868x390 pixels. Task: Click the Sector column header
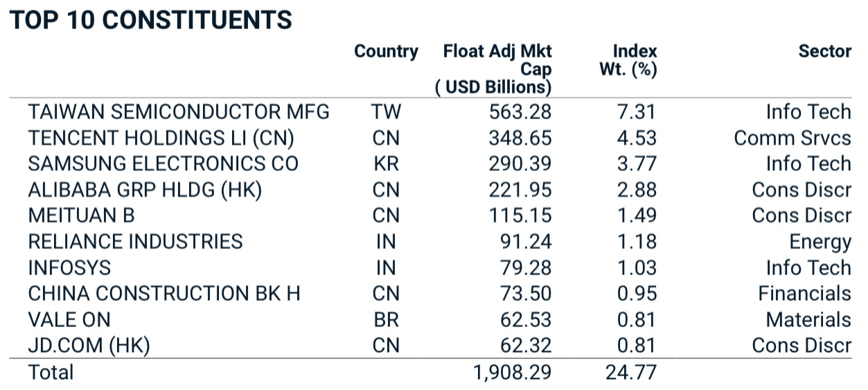point(824,51)
